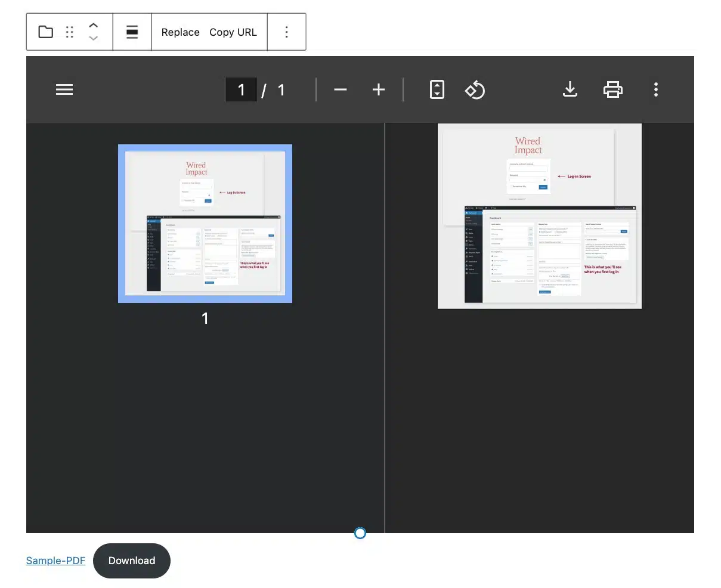721x588 pixels.
Task: Move block down with the down chevron
Action: (93, 38)
